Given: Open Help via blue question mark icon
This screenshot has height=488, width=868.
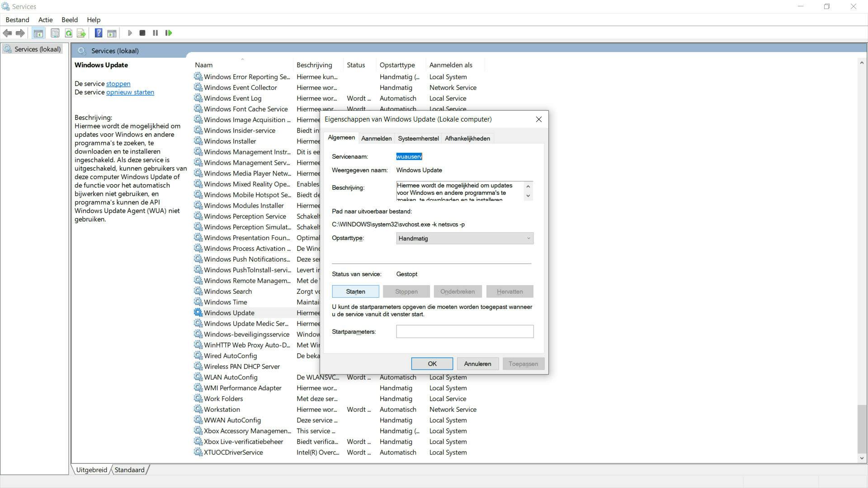Looking at the screenshot, I should (x=98, y=33).
